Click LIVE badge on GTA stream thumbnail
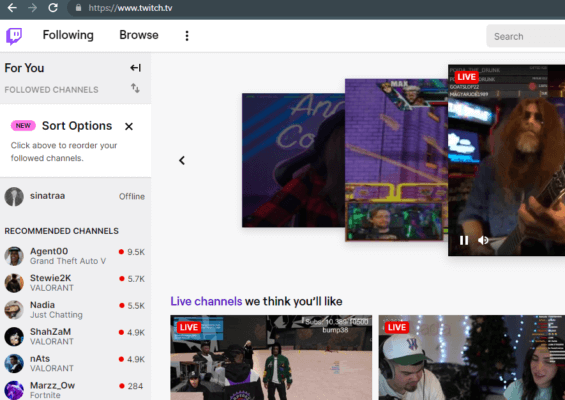This screenshot has width=565, height=400. click(x=188, y=327)
